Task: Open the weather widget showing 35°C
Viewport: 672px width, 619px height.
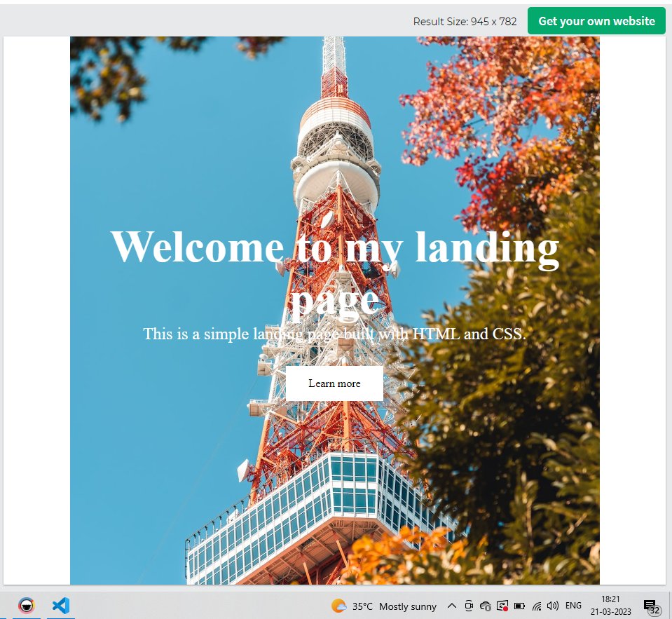Action: click(383, 606)
